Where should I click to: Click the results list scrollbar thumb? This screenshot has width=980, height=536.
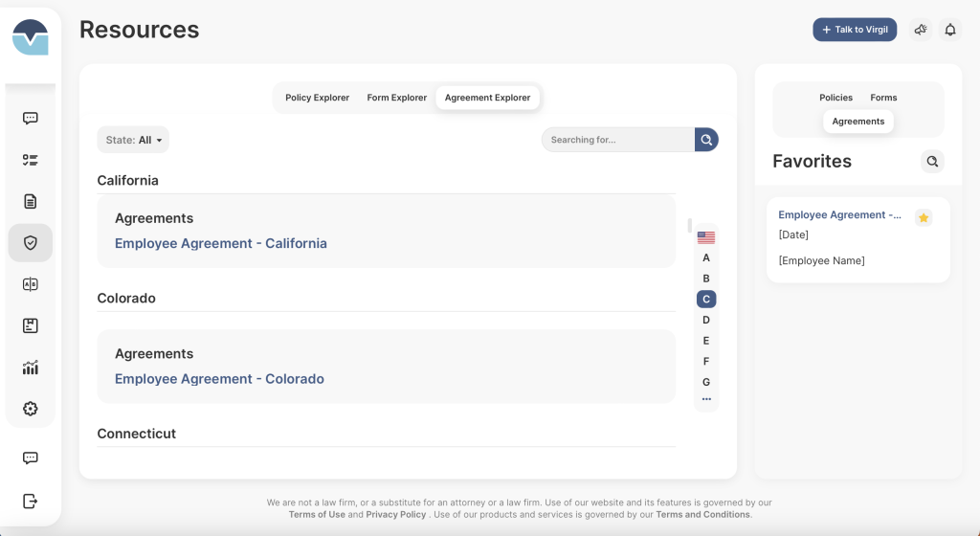[x=689, y=225]
